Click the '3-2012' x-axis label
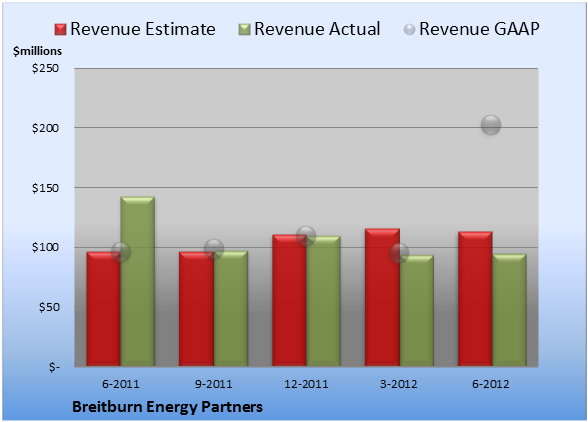Viewport: 588px width, 422px height. [x=399, y=384]
